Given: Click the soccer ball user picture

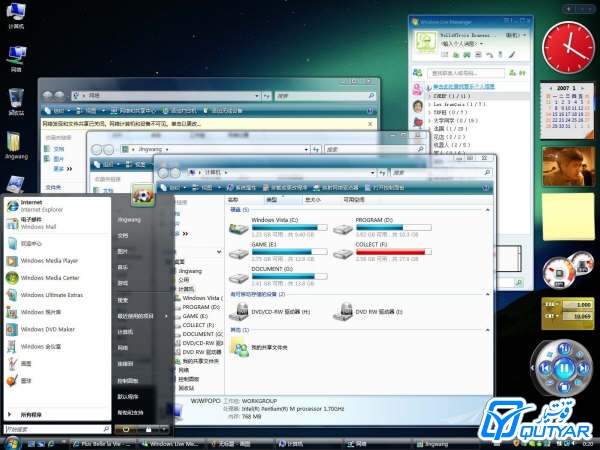Looking at the screenshot, I should (x=143, y=196).
